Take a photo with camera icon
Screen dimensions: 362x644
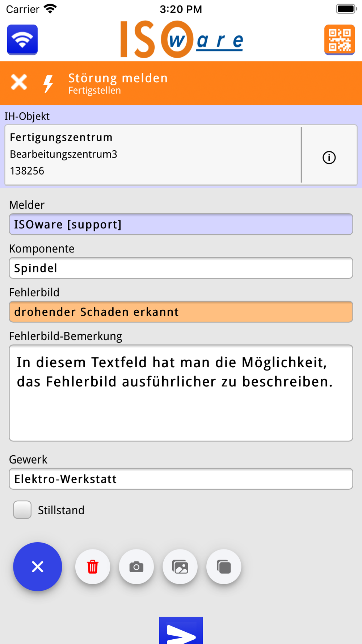pos(136,566)
